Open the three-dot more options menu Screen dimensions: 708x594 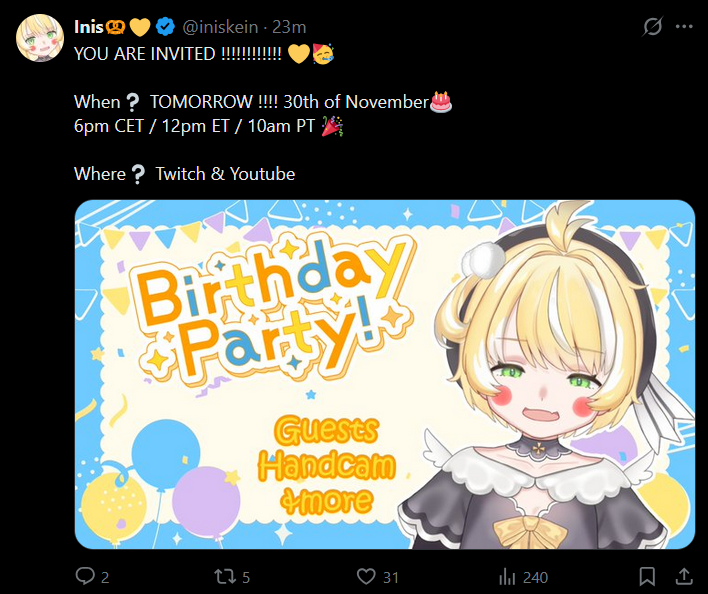click(x=685, y=27)
